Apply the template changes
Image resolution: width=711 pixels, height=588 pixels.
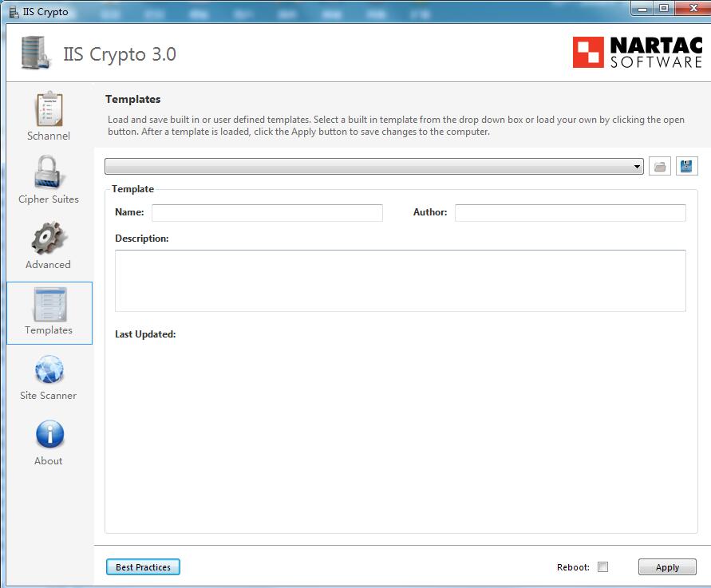click(667, 566)
